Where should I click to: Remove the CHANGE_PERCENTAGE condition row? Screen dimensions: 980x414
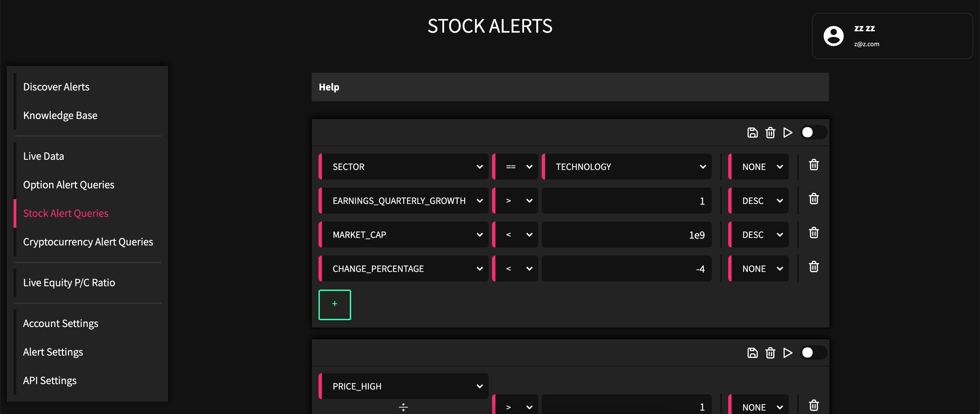click(x=813, y=266)
